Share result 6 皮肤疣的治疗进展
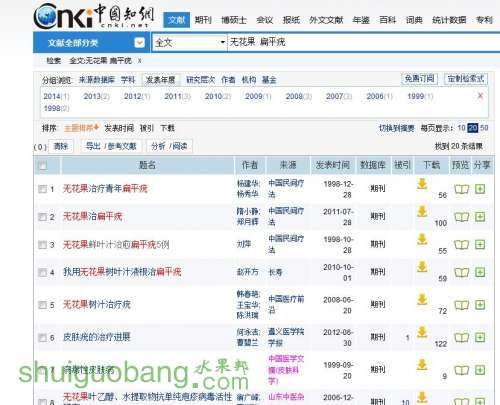Viewport: 500px width, 405px height. tap(480, 337)
